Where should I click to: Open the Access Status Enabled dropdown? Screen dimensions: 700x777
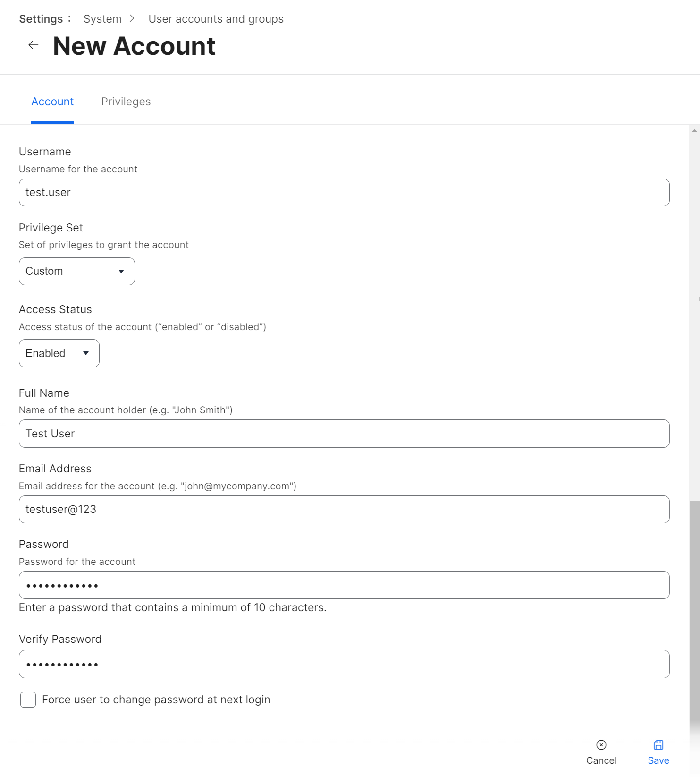coord(59,353)
